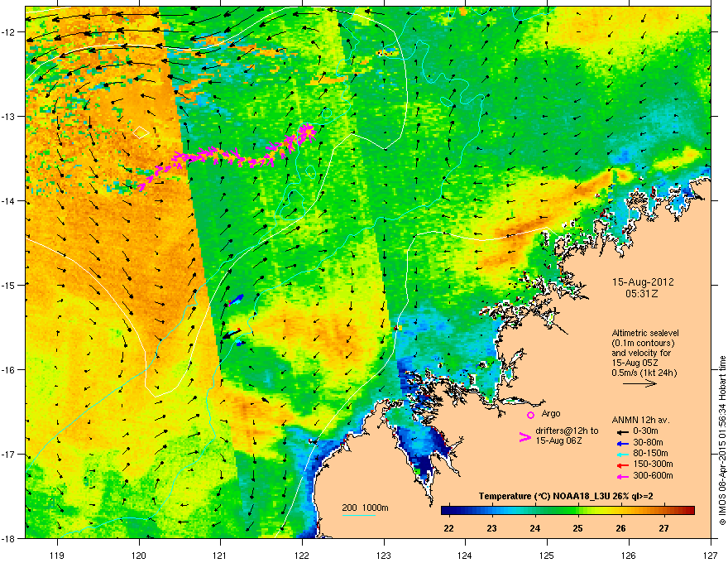Click the latitude axis label '-13'
The height and width of the screenshot is (563, 728).
[x=9, y=116]
